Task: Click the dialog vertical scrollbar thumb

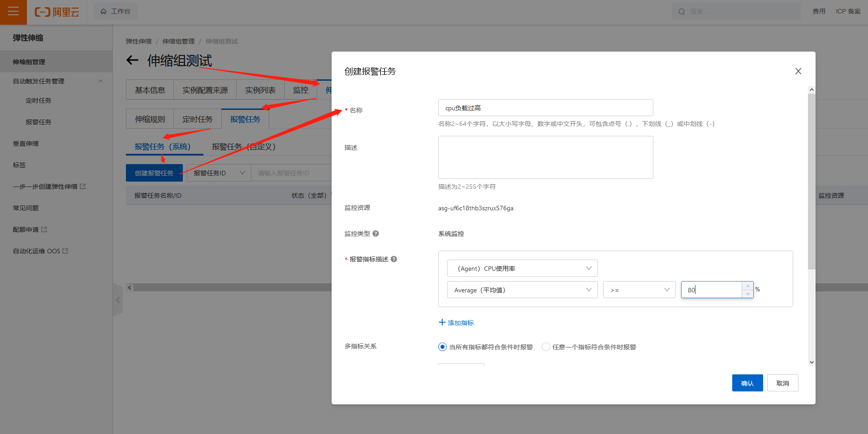Action: point(812,182)
